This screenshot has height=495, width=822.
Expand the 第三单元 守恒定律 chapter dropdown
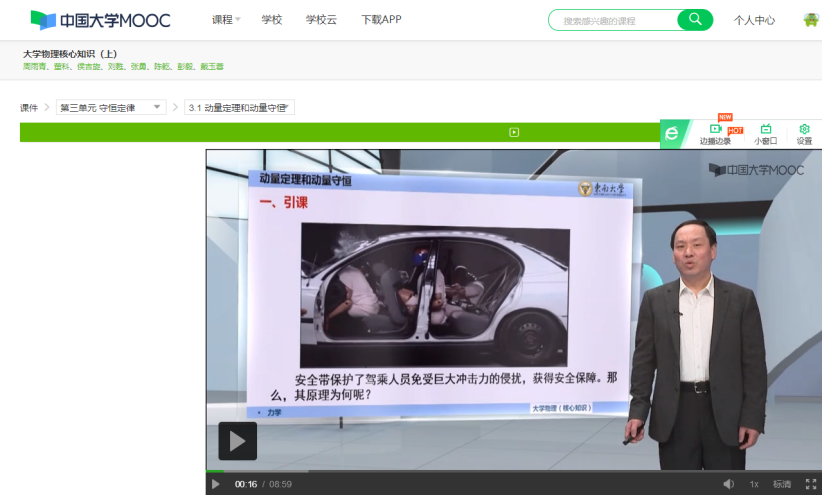pyautogui.click(x=111, y=107)
